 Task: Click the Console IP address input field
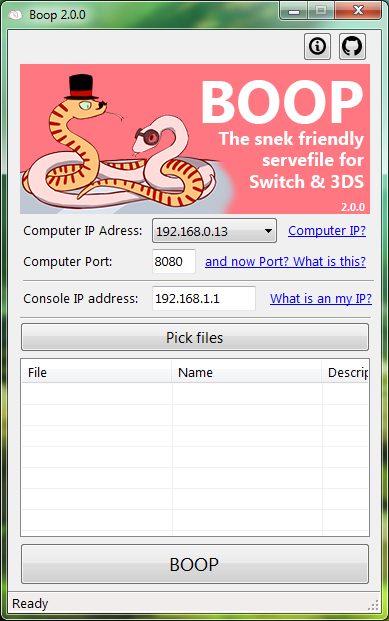(204, 298)
